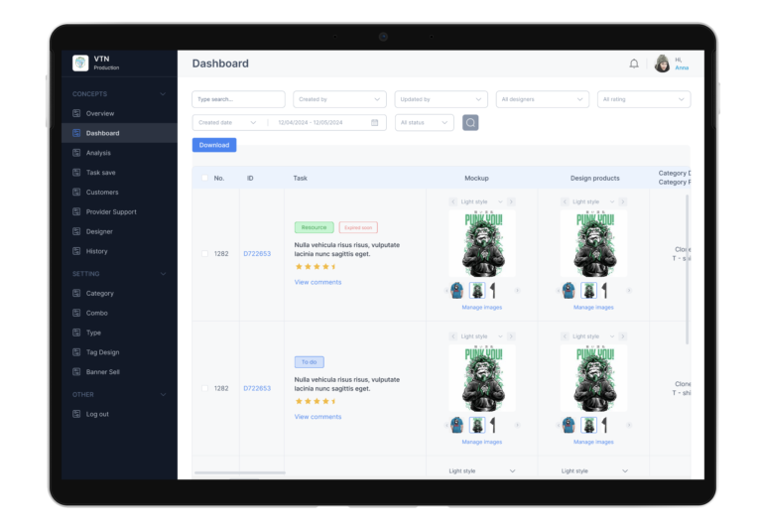Go to next style in first row Design products
This screenshot has width=762, height=532.
622,201
